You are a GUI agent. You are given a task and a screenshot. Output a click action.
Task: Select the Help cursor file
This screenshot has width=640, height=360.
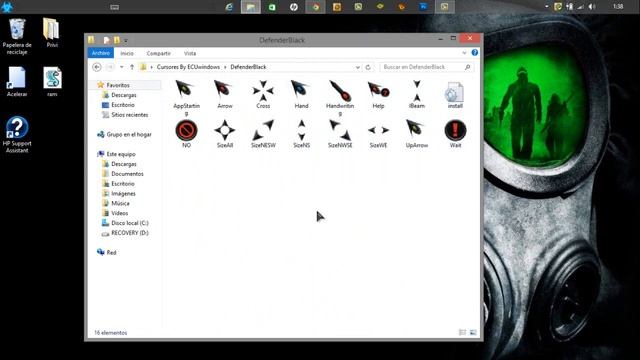point(378,95)
